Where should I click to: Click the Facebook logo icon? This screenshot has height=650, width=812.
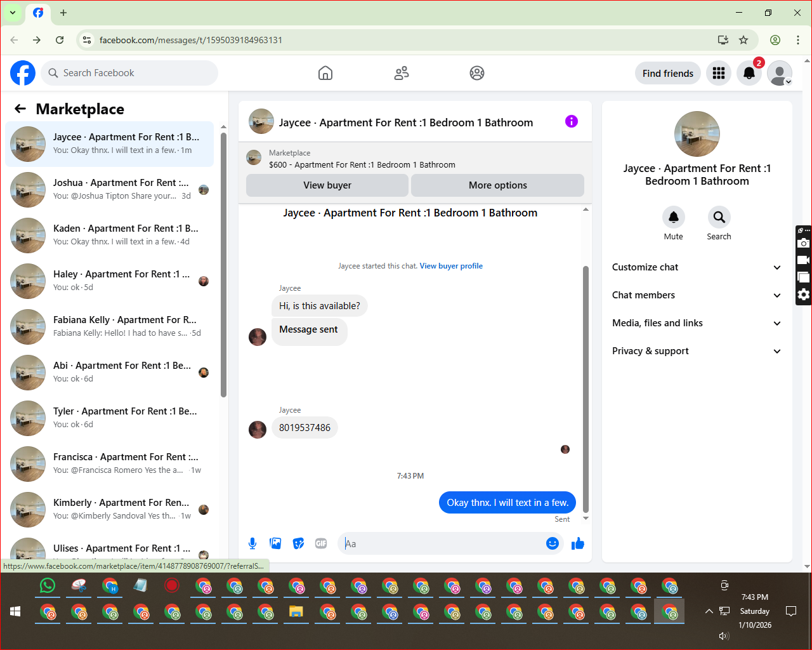click(x=23, y=73)
